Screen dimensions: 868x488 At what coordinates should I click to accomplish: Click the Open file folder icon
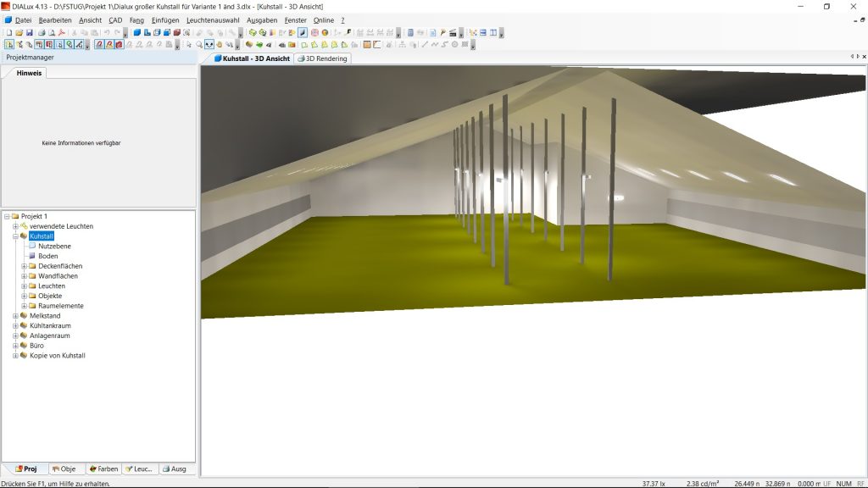pyautogui.click(x=19, y=33)
